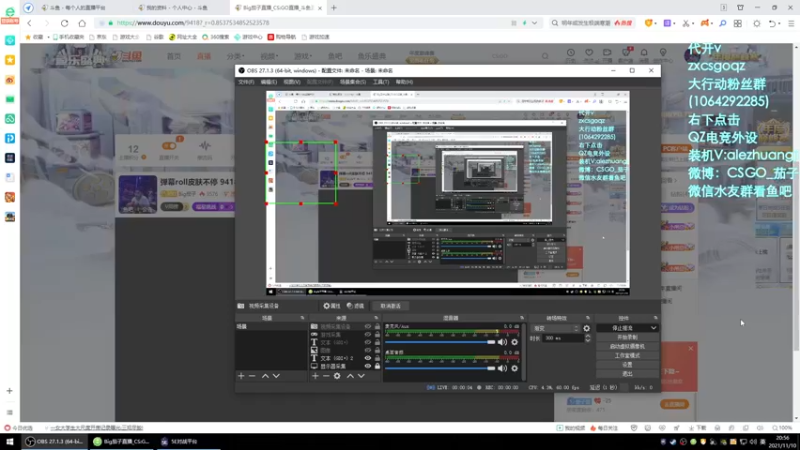Click the 工作室模式 studio mode button
This screenshot has height=450, width=800.
(627, 356)
